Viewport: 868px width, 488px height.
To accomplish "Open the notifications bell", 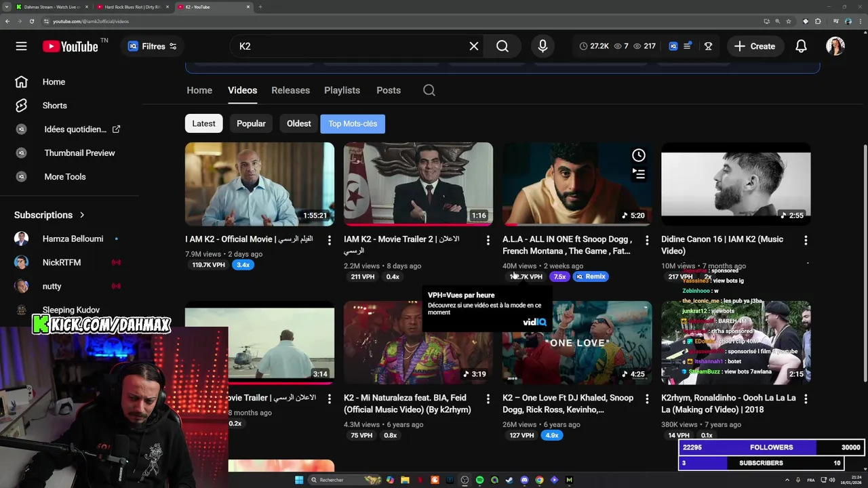I will tap(801, 46).
